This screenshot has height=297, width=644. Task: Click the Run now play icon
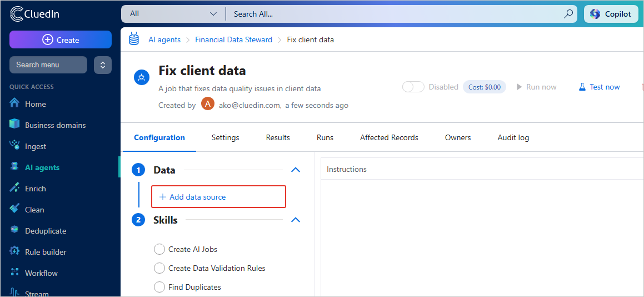click(519, 87)
